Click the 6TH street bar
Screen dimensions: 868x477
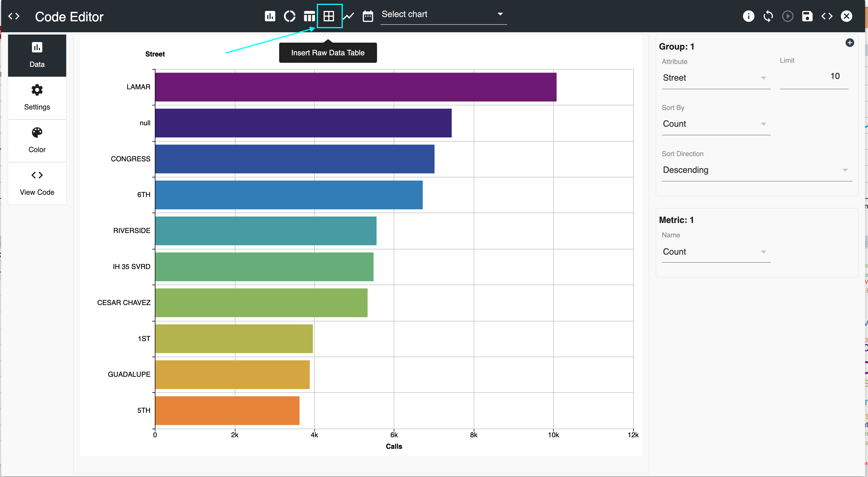(289, 195)
